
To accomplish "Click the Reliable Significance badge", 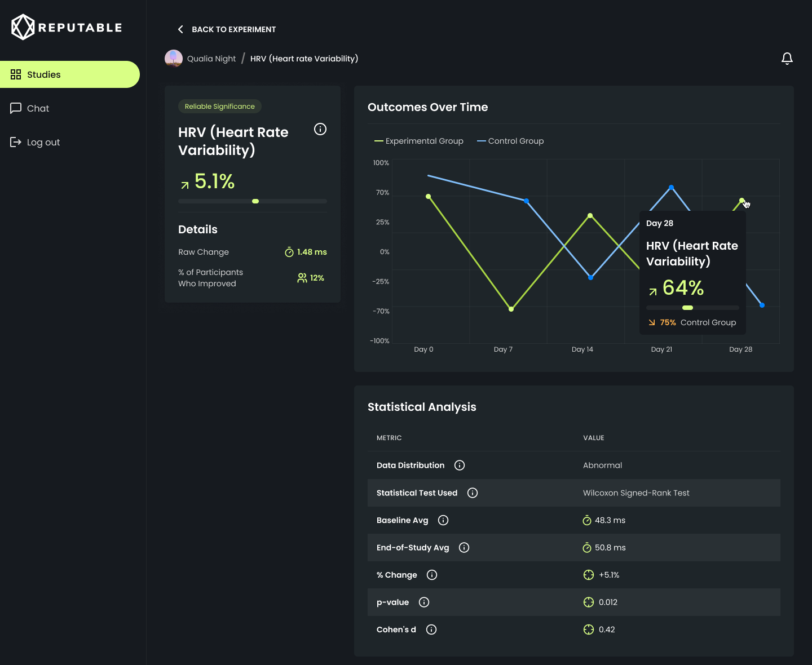I will tap(220, 107).
